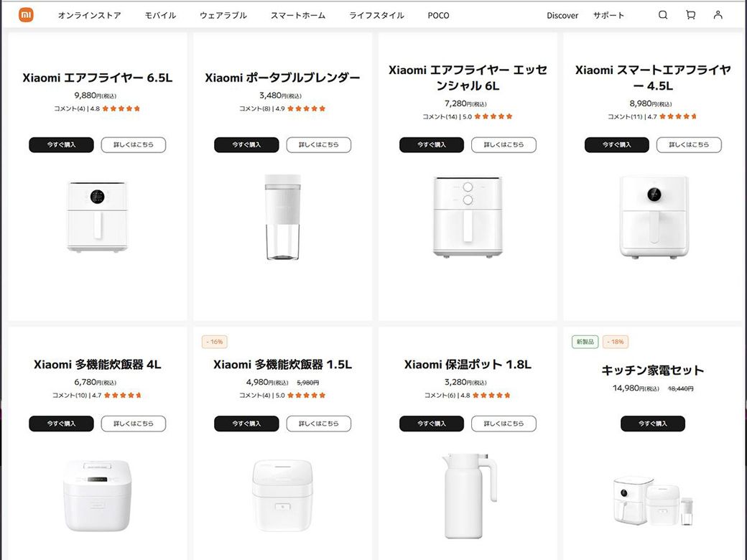Open the Xiaomi 多機能炊飯器 1.5L title
Screen dimensions: 747x560
[x=282, y=365]
